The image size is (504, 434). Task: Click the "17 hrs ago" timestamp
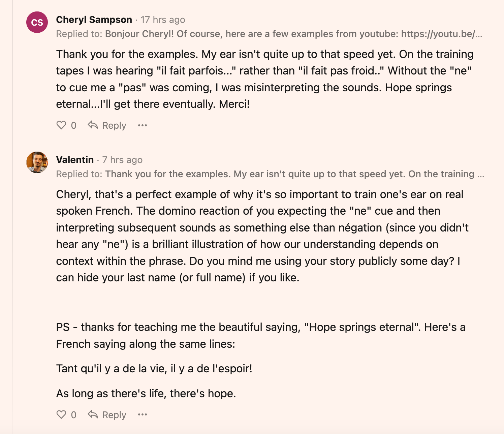click(x=163, y=20)
